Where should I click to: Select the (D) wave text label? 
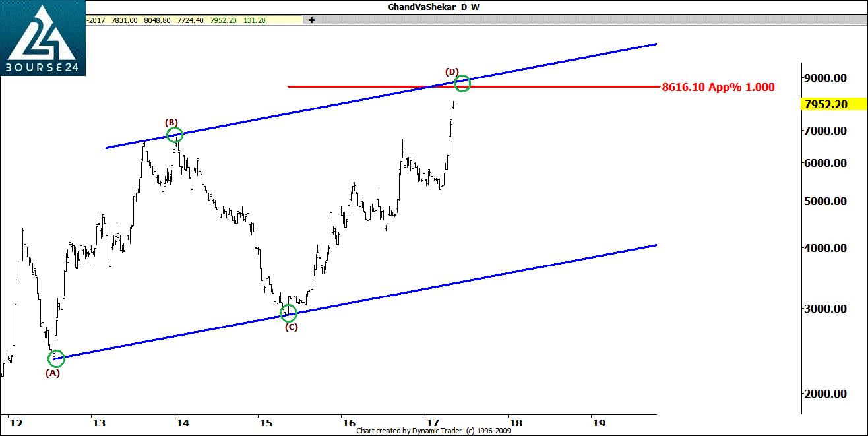[452, 71]
